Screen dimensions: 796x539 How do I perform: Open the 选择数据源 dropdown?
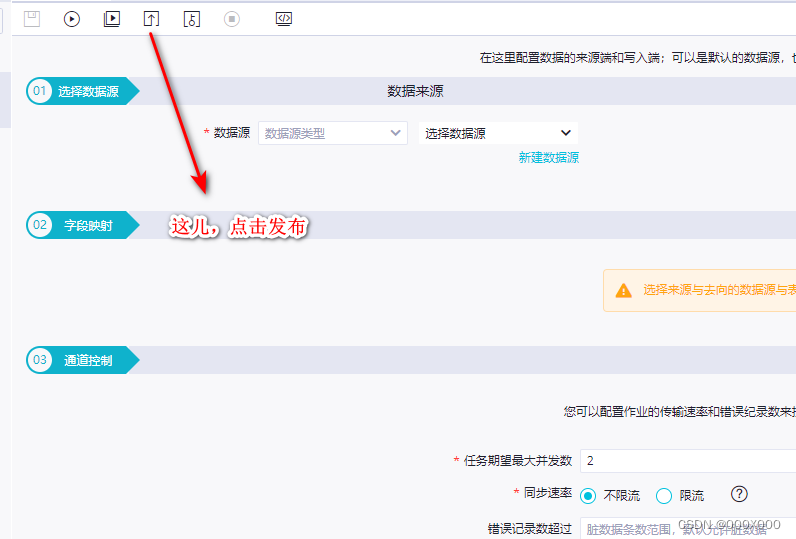pos(498,133)
